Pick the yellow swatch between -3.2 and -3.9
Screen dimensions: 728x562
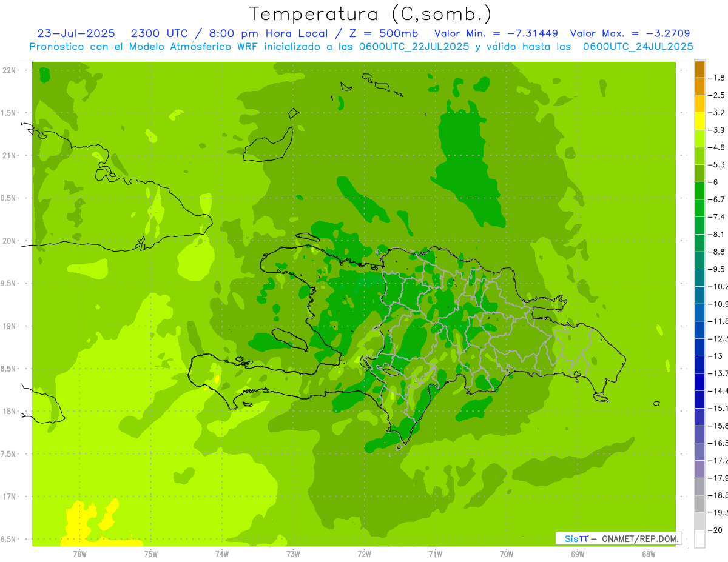pos(699,121)
